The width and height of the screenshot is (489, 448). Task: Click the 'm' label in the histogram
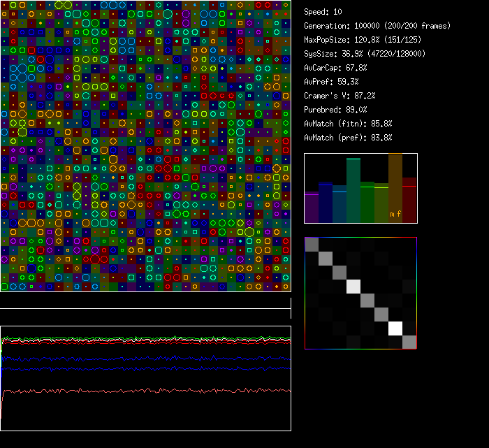(392, 215)
